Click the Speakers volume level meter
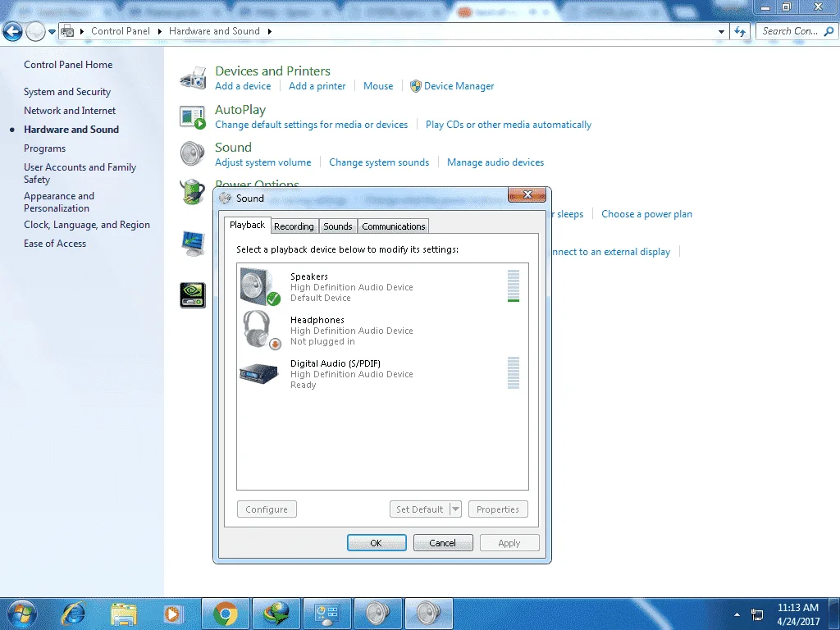 [514, 285]
